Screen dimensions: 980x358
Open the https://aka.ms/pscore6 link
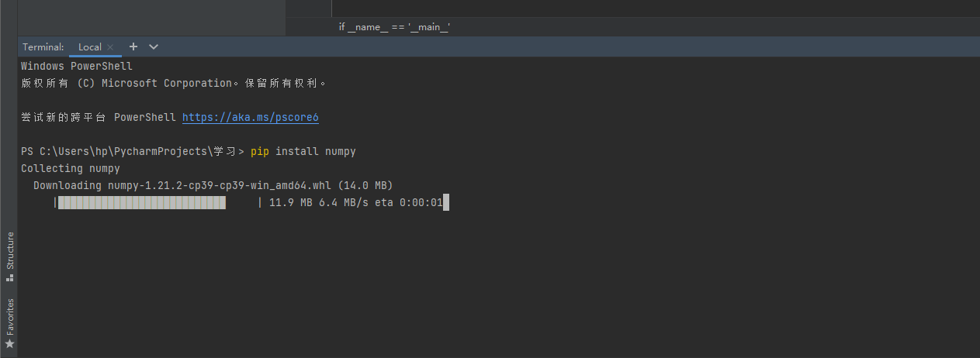(251, 118)
